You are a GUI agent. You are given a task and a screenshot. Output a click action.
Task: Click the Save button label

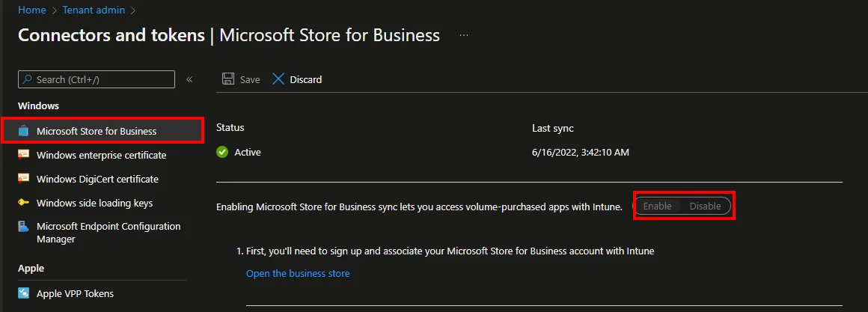pyautogui.click(x=250, y=79)
